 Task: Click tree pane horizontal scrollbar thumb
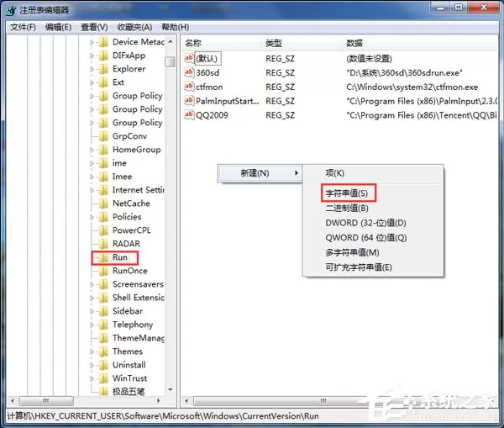coord(46,401)
